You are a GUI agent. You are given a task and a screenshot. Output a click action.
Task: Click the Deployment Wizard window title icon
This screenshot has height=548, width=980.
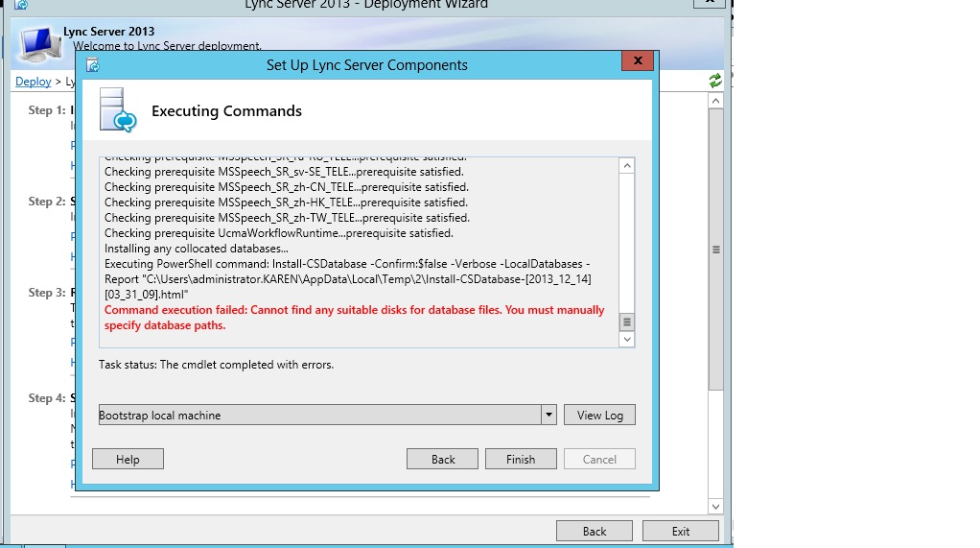[x=21, y=5]
